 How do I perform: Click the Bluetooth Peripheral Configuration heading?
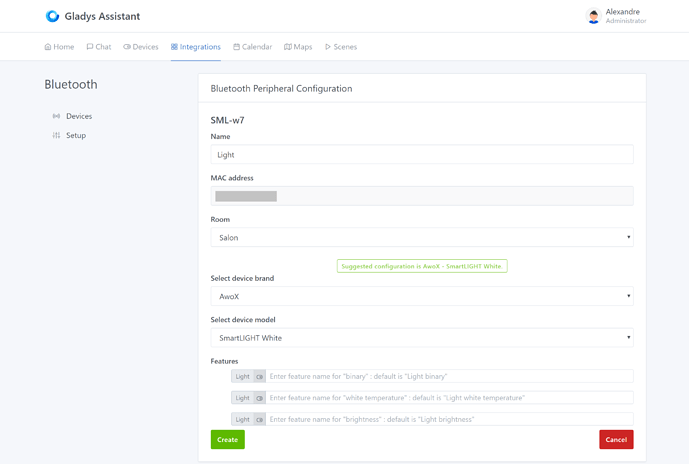coord(281,89)
